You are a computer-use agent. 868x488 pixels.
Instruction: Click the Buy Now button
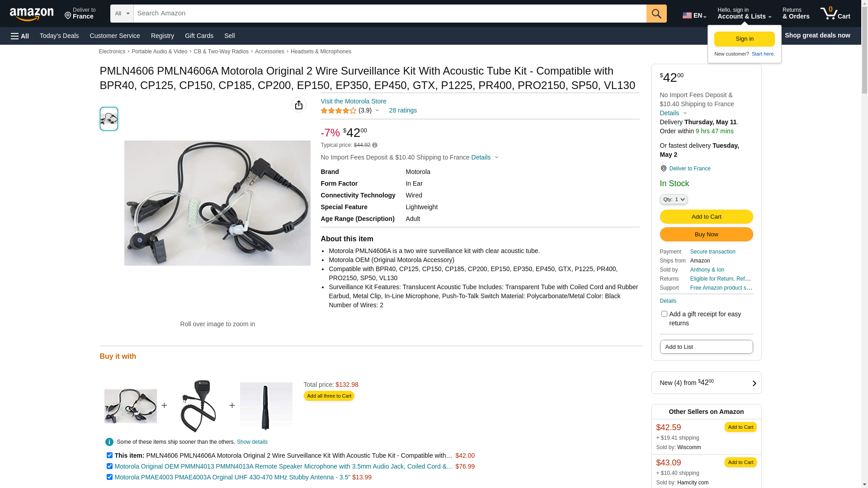[x=706, y=234]
